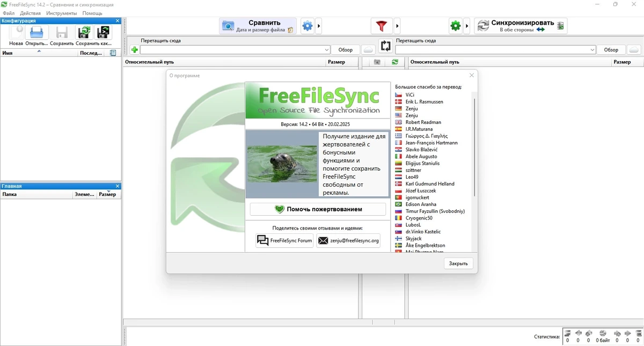Click the Элеме... column header
644x346 pixels.
click(x=85, y=194)
